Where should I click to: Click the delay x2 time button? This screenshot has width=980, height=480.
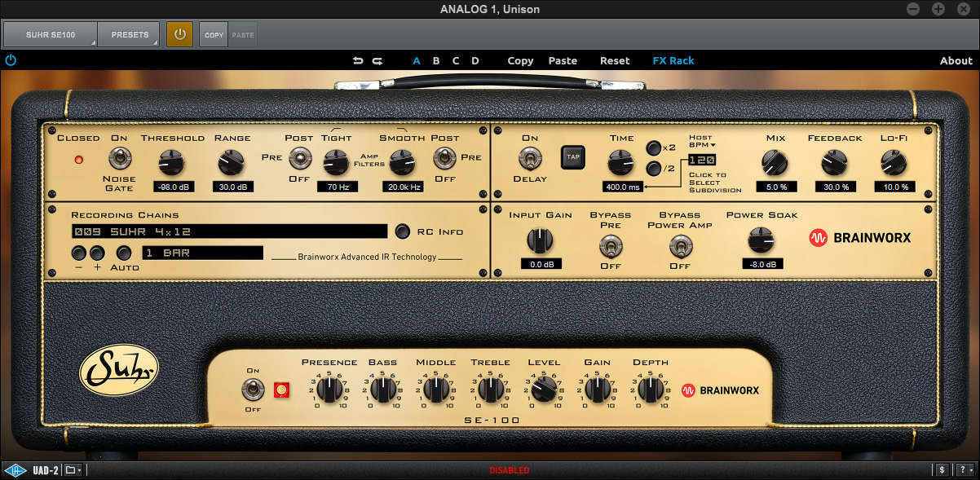pyautogui.click(x=654, y=148)
